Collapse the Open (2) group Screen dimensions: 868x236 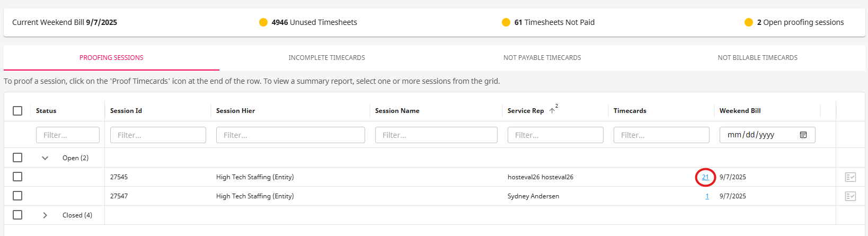pyautogui.click(x=45, y=158)
